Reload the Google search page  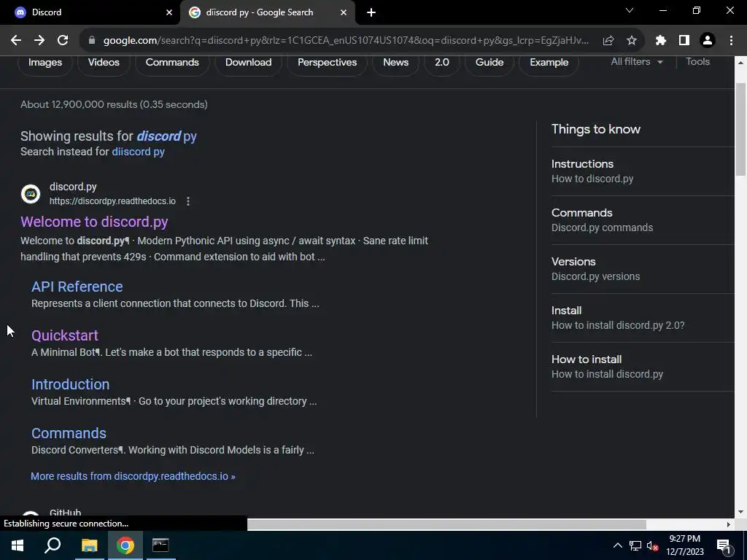point(63,41)
